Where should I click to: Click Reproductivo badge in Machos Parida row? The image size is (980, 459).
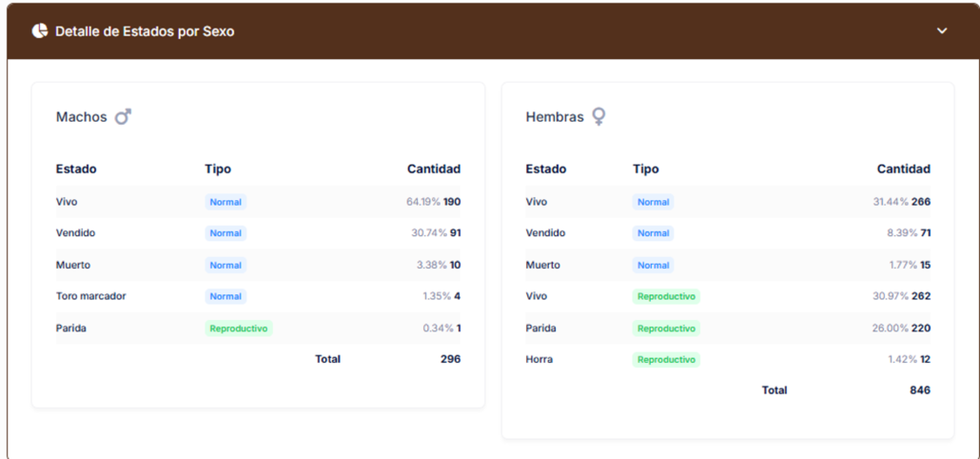[x=239, y=329]
